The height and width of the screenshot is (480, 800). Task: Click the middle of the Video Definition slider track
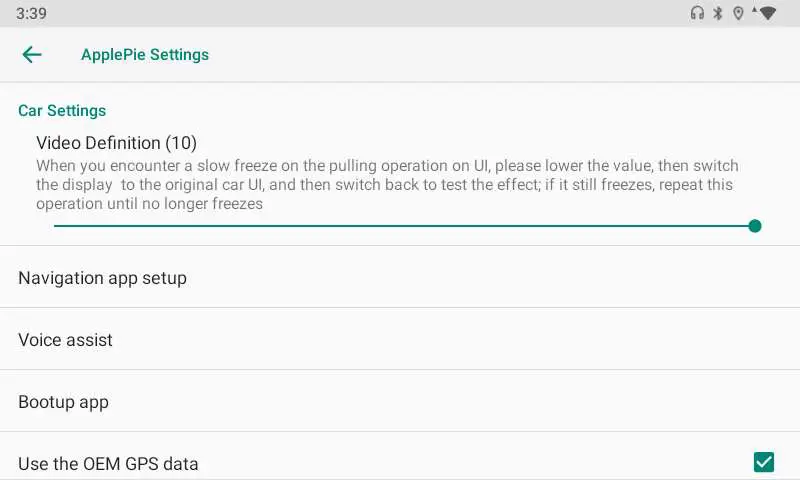pyautogui.click(x=404, y=226)
